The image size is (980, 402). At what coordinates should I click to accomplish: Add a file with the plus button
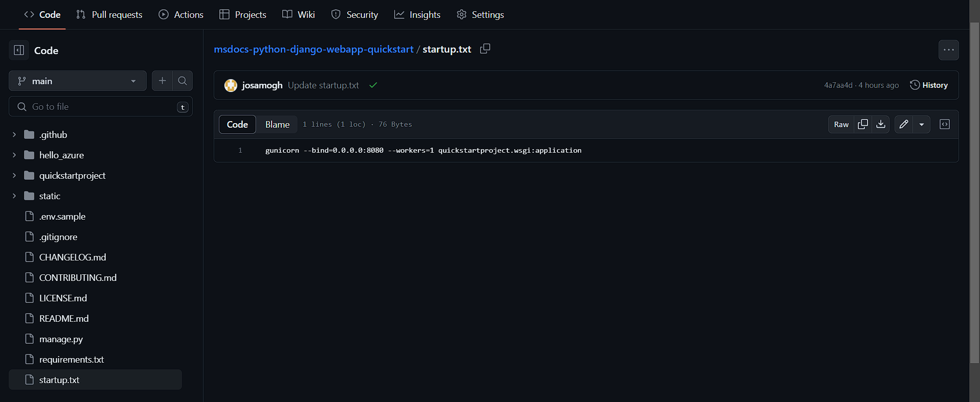[162, 81]
